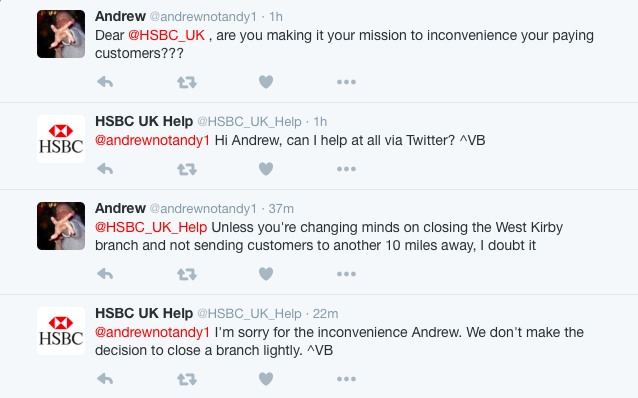Open the @HSBC_UK mention in first tweet

166,35
